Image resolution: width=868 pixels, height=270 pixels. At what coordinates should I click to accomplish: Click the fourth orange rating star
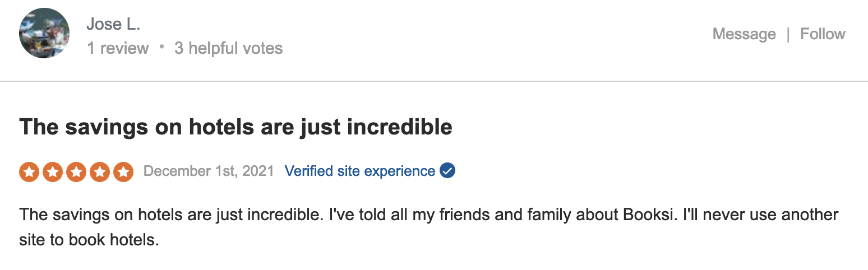[100, 171]
